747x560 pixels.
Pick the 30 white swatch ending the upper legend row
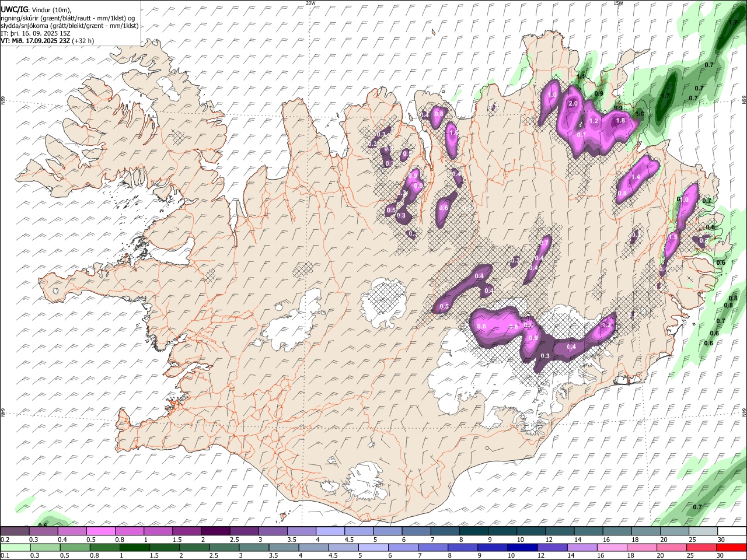pos(732,531)
